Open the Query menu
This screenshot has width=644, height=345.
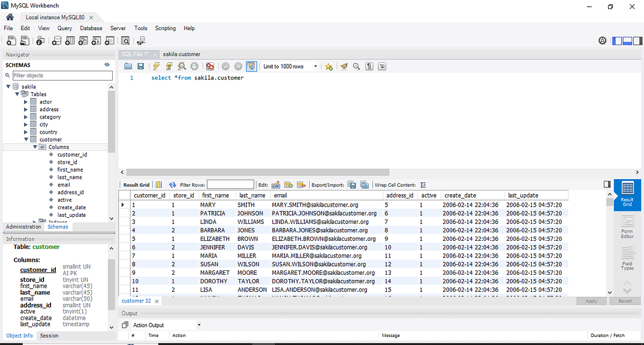(64, 28)
